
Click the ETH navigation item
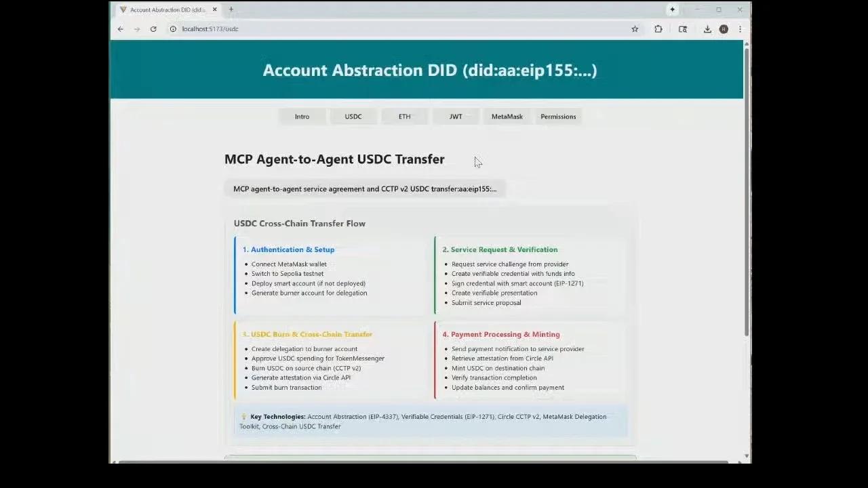405,116
